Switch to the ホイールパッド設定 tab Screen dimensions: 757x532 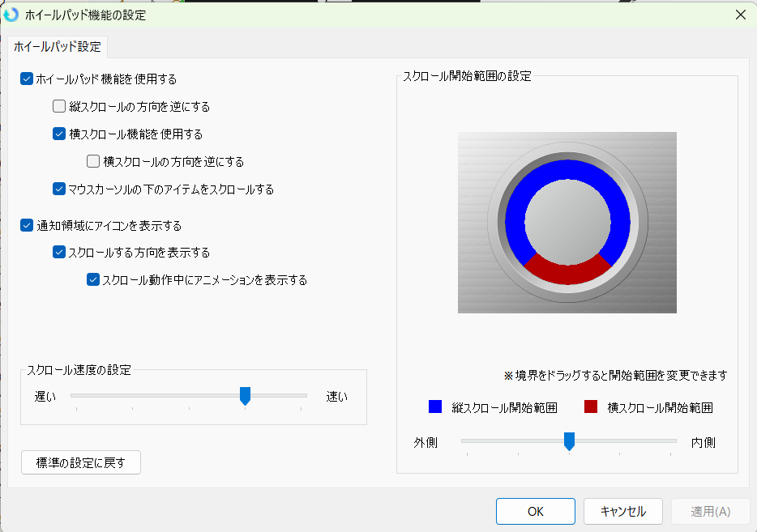click(x=56, y=47)
